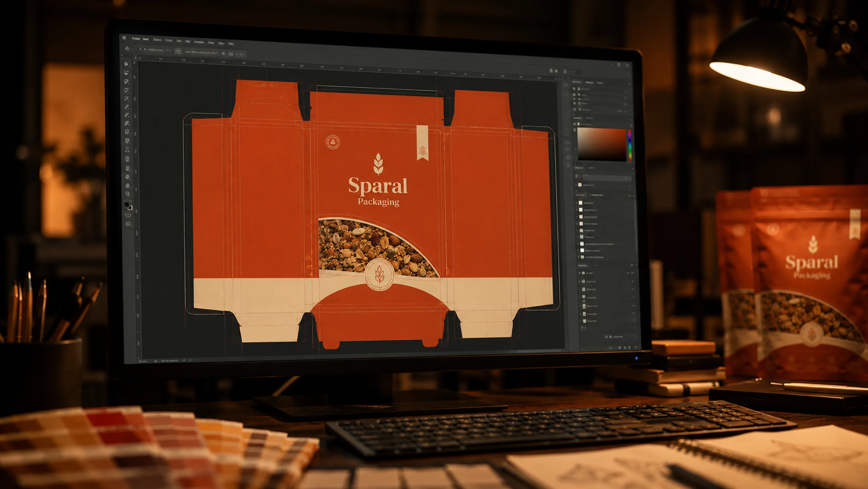Click the home icon in the options bar

point(127,49)
